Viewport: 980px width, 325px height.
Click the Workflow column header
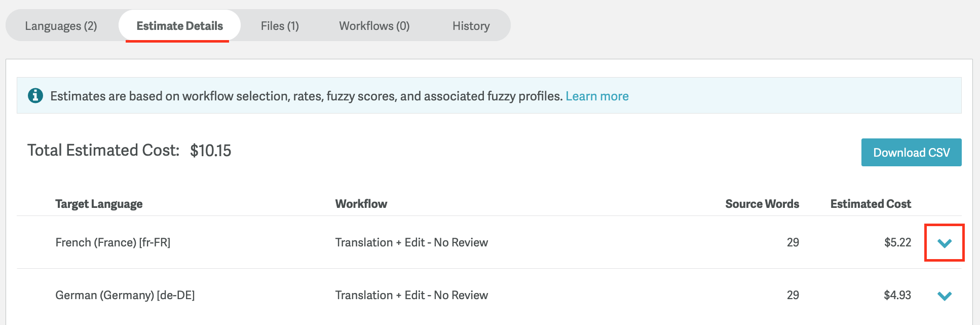pos(361,204)
